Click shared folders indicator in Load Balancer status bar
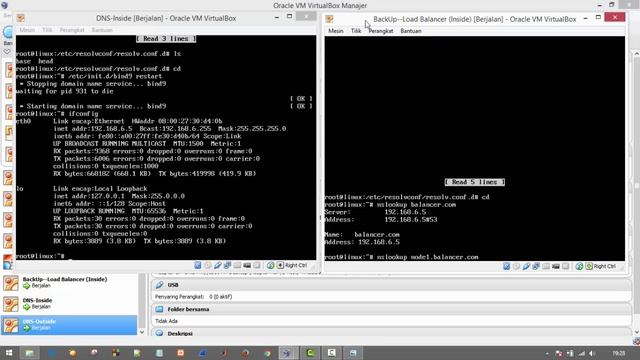The height and width of the screenshot is (360, 640). tap(546, 266)
